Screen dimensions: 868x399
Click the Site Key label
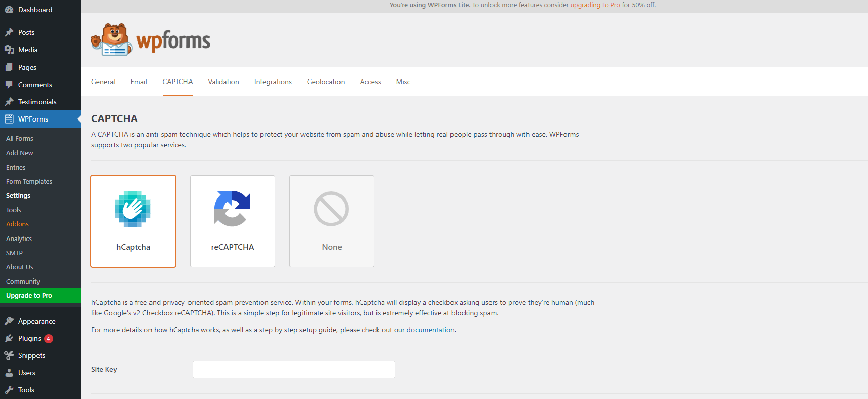(104, 369)
